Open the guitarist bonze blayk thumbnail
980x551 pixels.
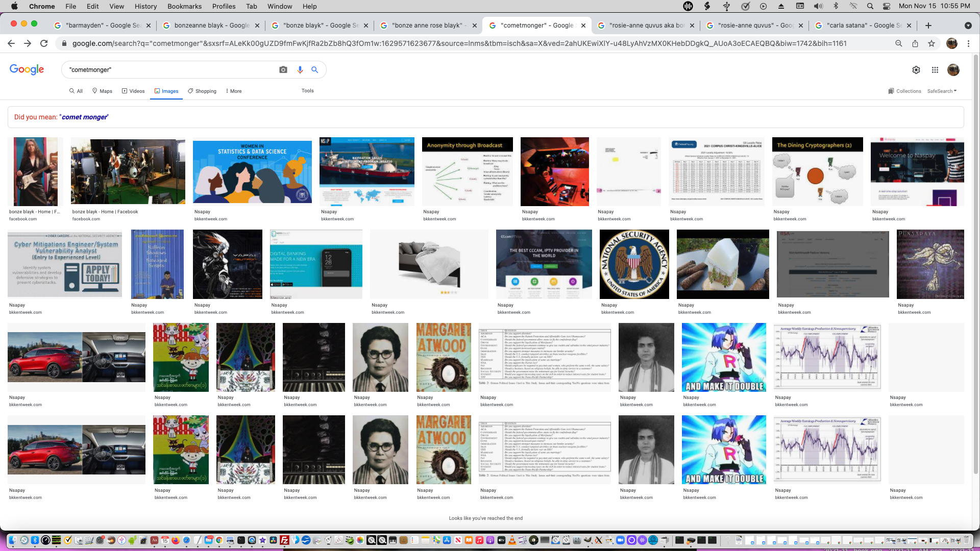[35, 171]
